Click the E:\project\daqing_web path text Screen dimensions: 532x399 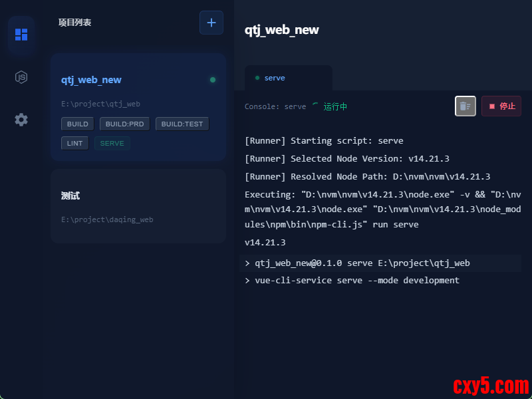pos(107,219)
